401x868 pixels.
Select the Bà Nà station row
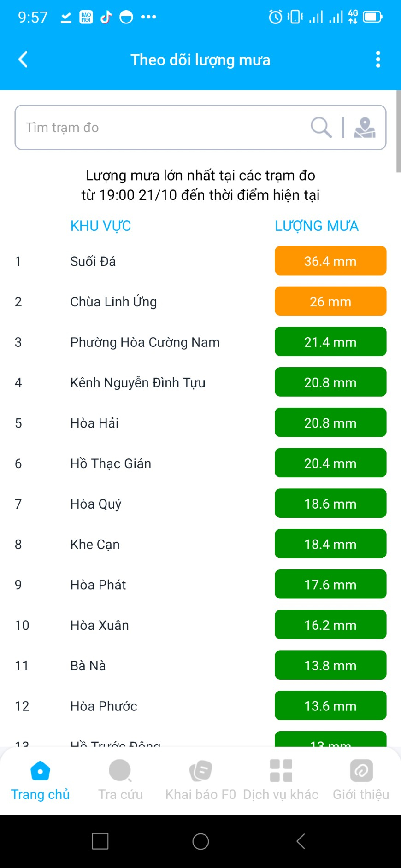tap(200, 665)
